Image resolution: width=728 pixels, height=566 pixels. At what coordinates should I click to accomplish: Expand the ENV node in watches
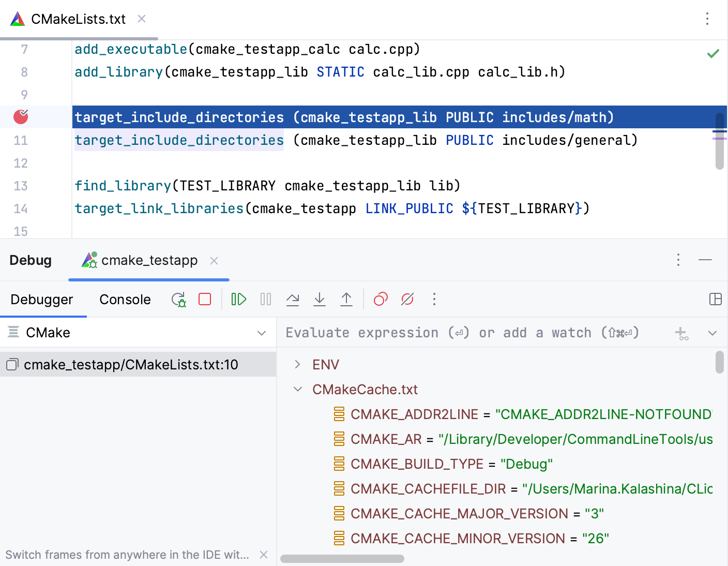pos(298,364)
